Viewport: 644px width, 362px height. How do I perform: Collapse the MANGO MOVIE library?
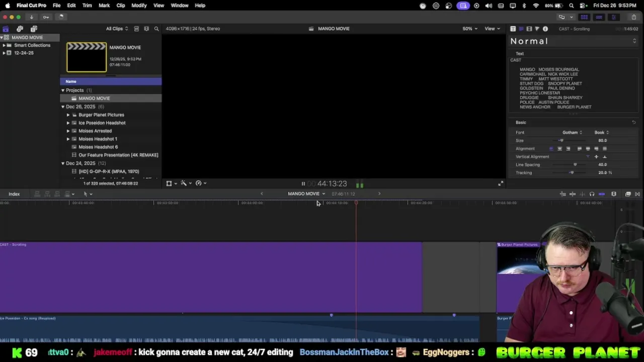[x=2, y=38]
